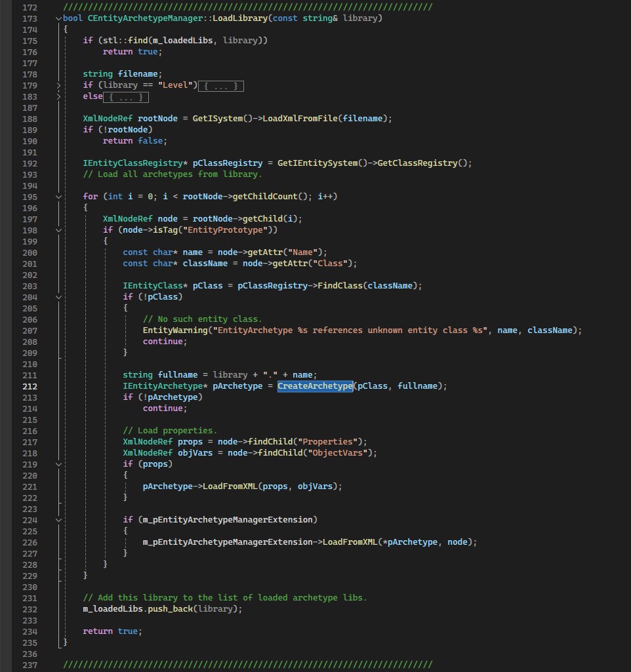Click the collapsed { ... } box after "Level"
Viewport: 631px width, 672px height.
221,86
